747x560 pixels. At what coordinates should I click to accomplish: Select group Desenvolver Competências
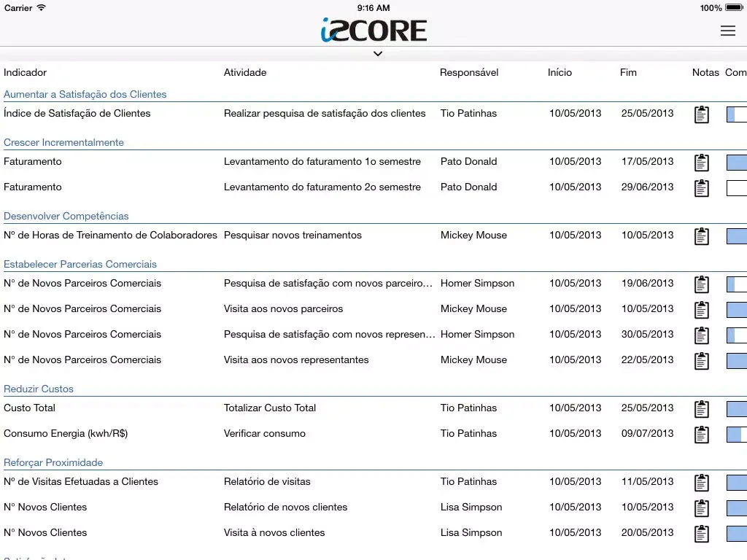(x=66, y=216)
